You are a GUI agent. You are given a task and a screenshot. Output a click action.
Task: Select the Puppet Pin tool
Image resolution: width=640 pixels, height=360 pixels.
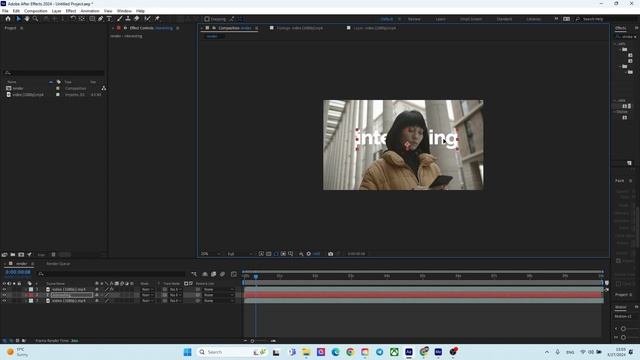[157, 19]
